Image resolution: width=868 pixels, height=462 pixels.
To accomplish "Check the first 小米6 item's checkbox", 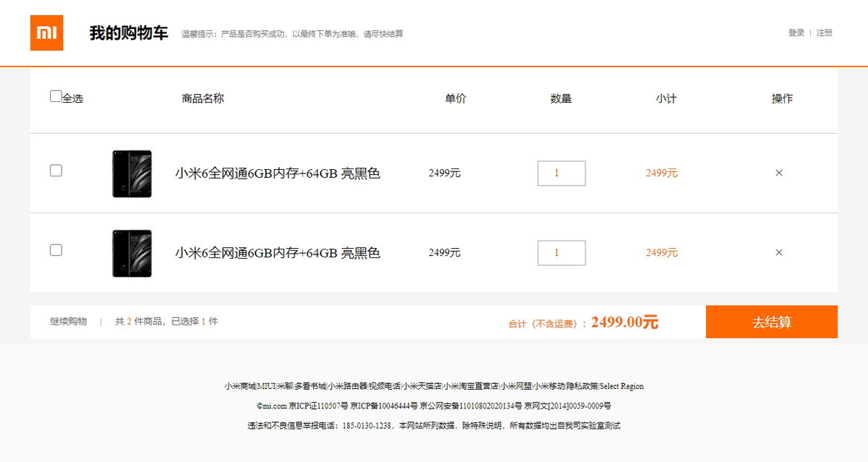I will click(x=56, y=171).
